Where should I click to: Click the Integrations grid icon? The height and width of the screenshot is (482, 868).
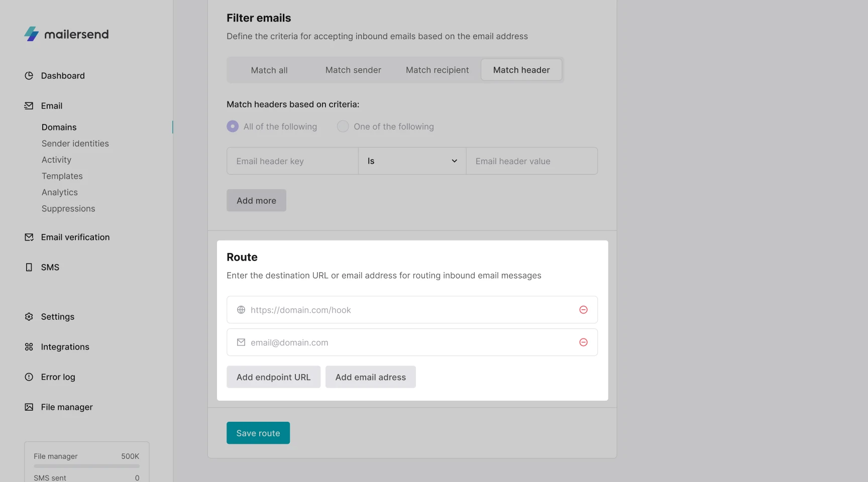tap(29, 347)
